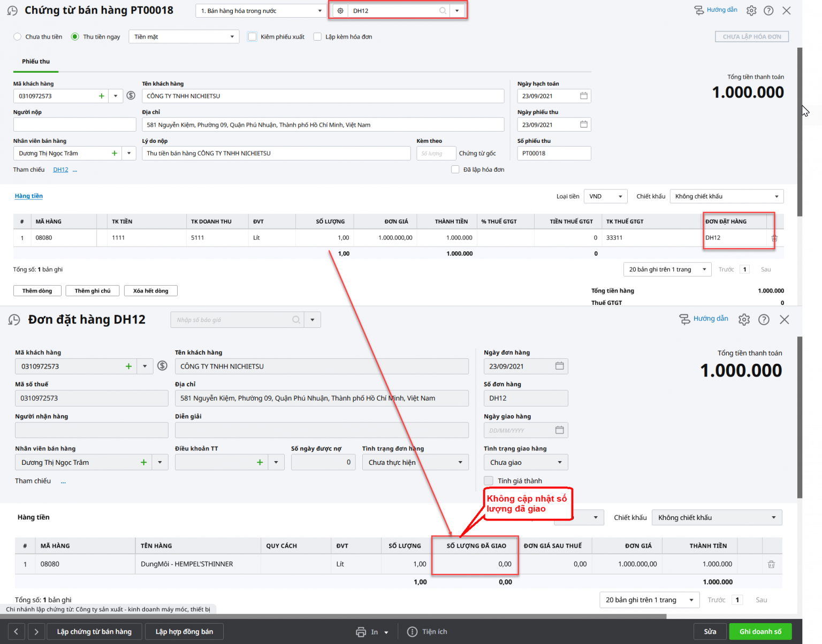Click the history clock icon beside Chứng từ bán hàng
The width and height of the screenshot is (822, 644).
pos(12,11)
